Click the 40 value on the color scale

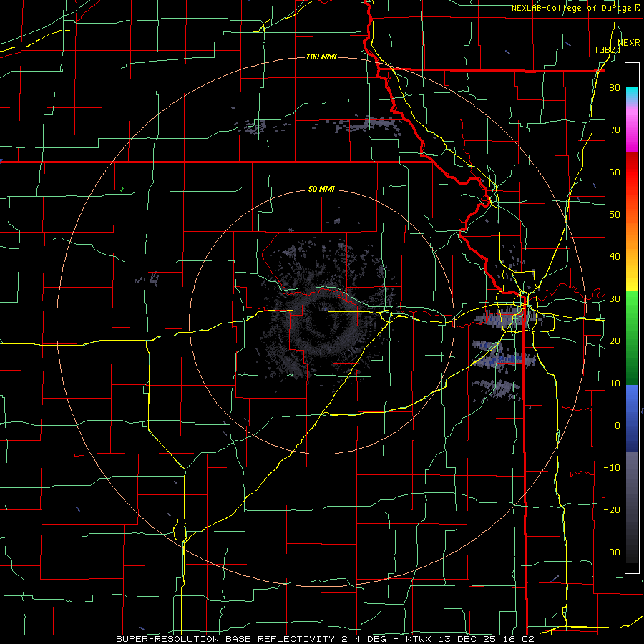click(x=615, y=257)
